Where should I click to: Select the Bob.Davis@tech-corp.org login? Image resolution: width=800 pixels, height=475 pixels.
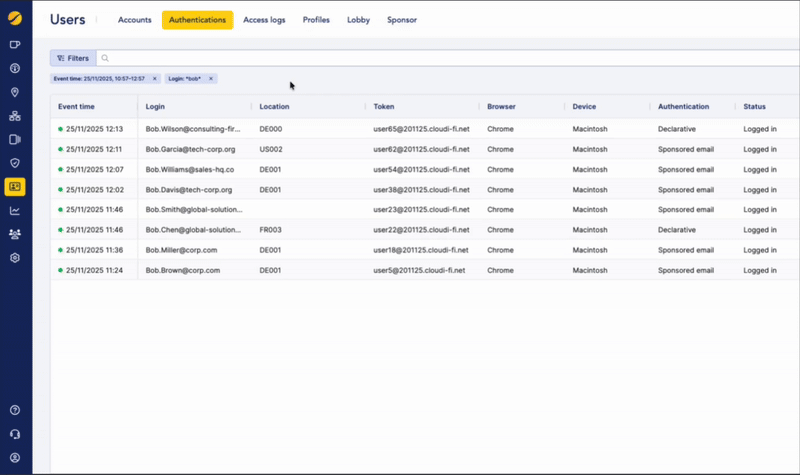coord(189,190)
